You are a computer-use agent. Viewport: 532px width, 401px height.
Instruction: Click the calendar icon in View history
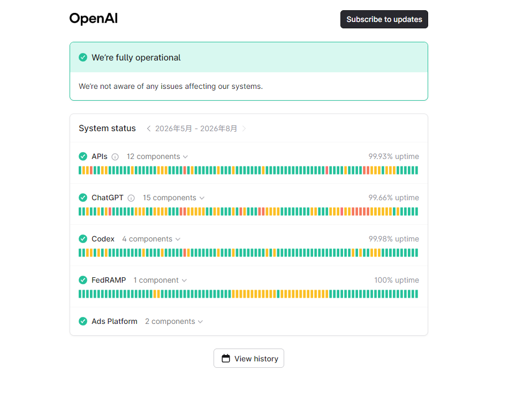[226, 358]
